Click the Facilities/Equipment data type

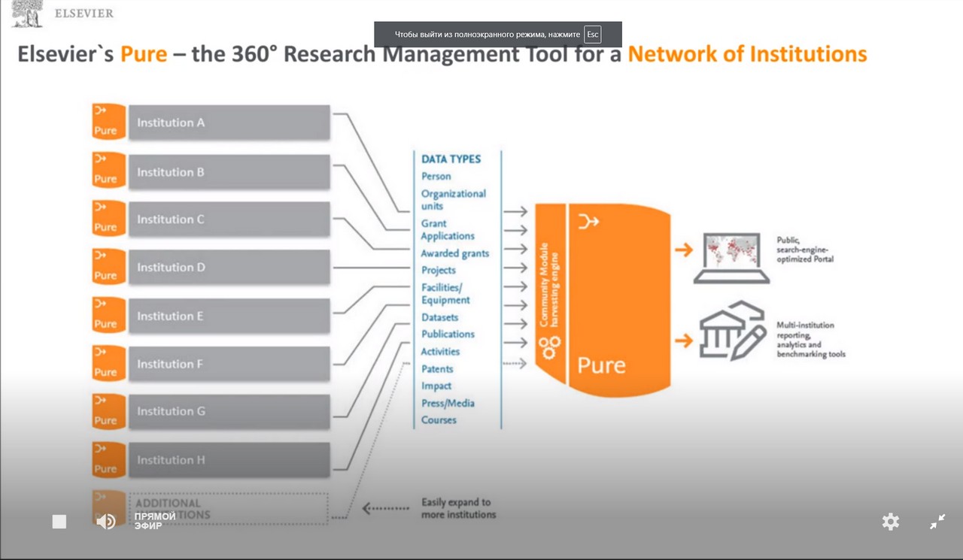(445, 294)
